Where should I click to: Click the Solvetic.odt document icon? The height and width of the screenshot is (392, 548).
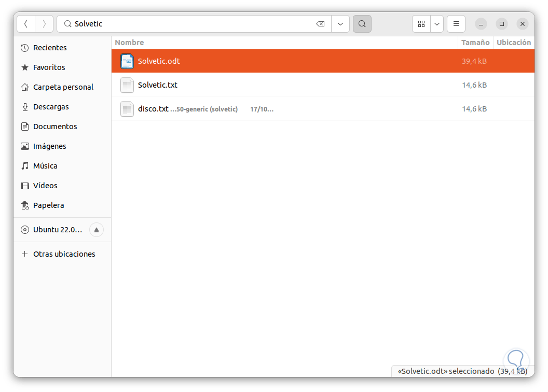coord(127,61)
